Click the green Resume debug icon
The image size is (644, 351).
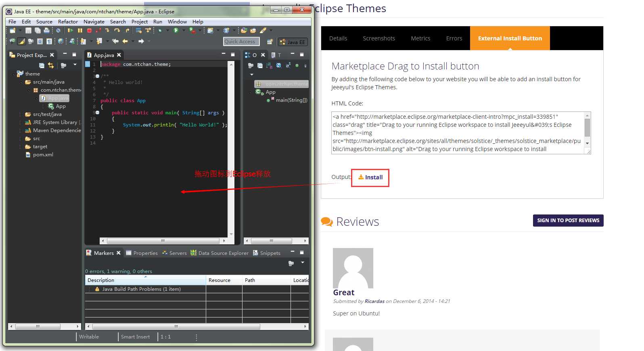click(x=71, y=30)
